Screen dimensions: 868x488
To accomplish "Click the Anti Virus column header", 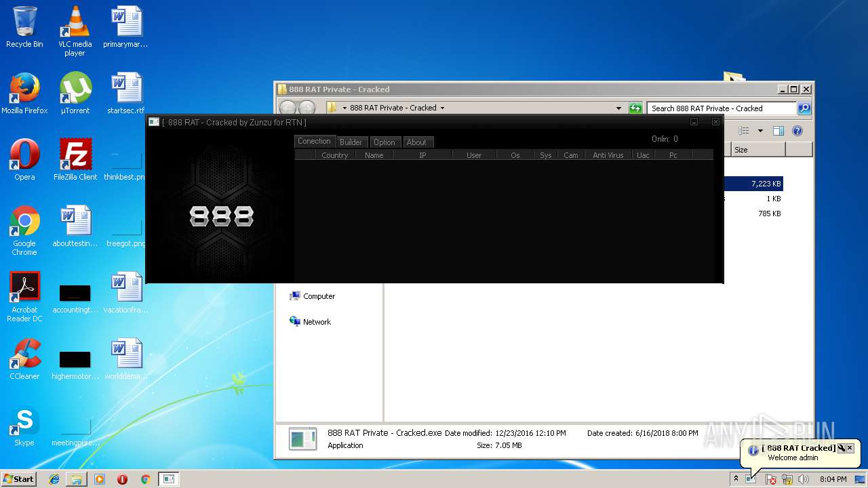I will [608, 155].
